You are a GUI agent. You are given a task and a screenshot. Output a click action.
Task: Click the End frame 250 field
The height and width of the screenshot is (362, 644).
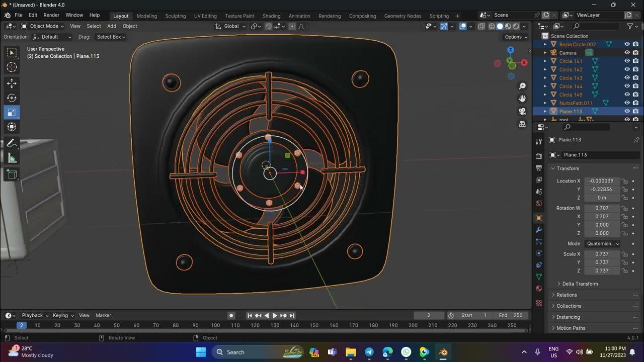512,315
